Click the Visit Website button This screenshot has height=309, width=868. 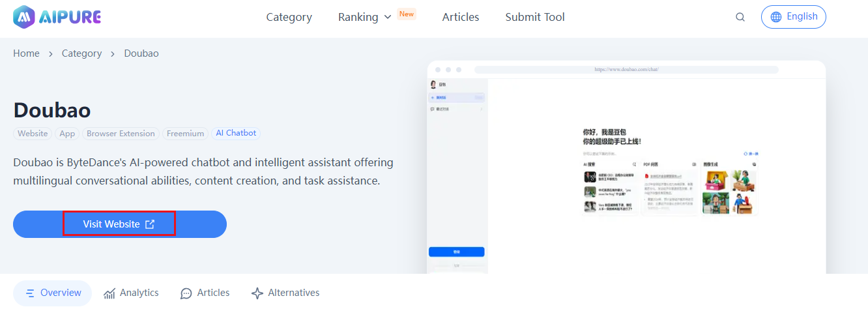(x=120, y=224)
